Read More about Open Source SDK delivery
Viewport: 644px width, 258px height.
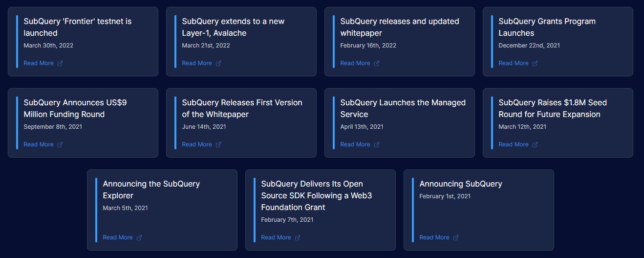pos(276,237)
